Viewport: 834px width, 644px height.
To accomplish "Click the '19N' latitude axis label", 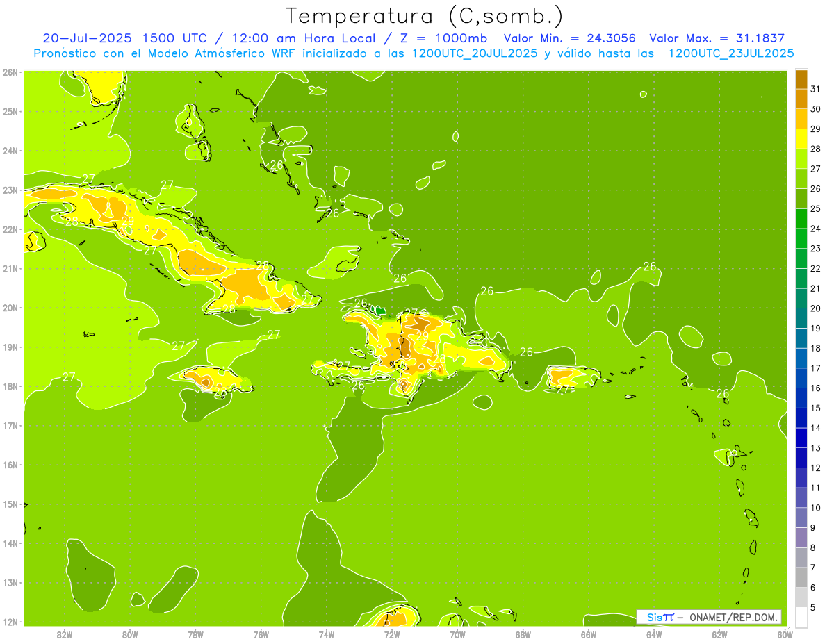I will 10,347.
